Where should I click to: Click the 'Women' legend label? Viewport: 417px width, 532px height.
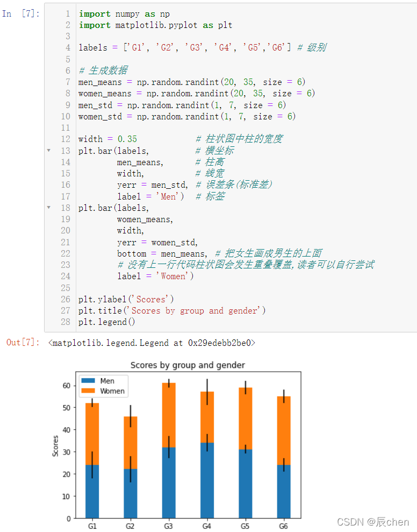click(x=112, y=391)
